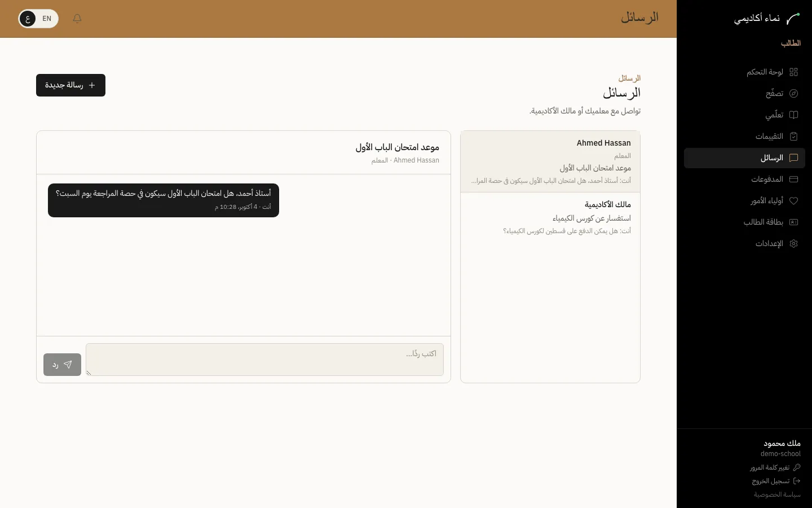Select Arabic ع language option
The width and height of the screenshot is (812, 508).
pos(28,19)
